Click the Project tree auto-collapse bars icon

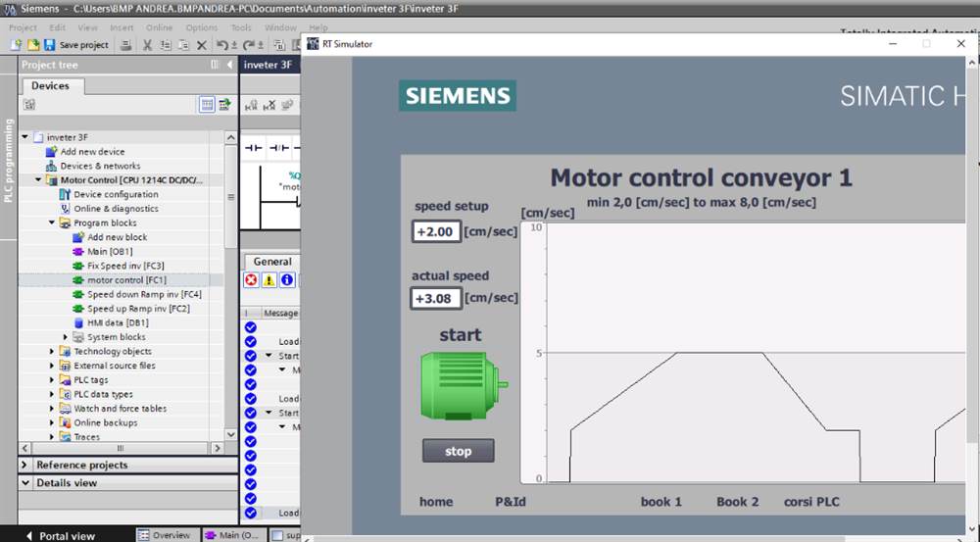click(215, 65)
